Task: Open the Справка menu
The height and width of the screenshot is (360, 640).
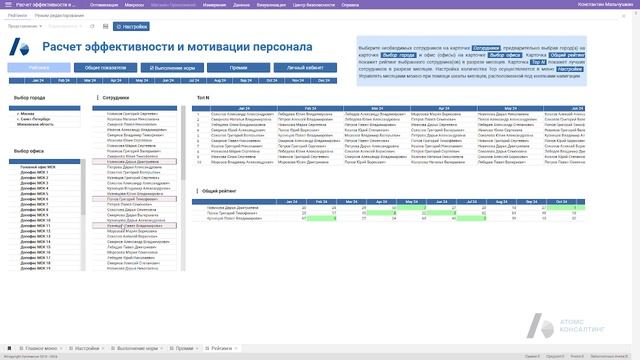Action: click(350, 5)
